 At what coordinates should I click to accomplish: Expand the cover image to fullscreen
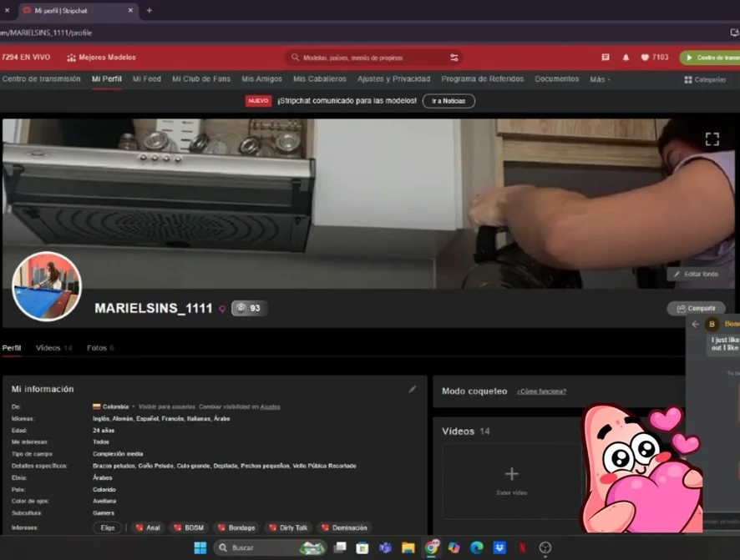coord(712,139)
